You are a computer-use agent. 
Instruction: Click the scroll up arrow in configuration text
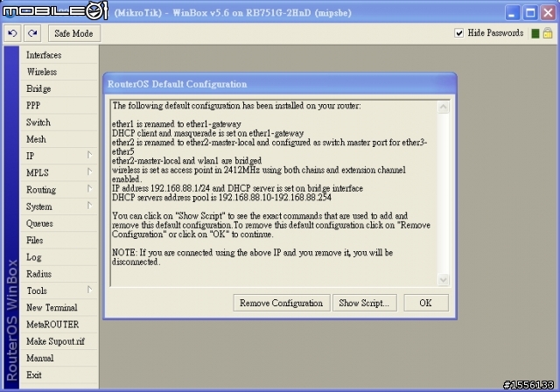(x=444, y=107)
